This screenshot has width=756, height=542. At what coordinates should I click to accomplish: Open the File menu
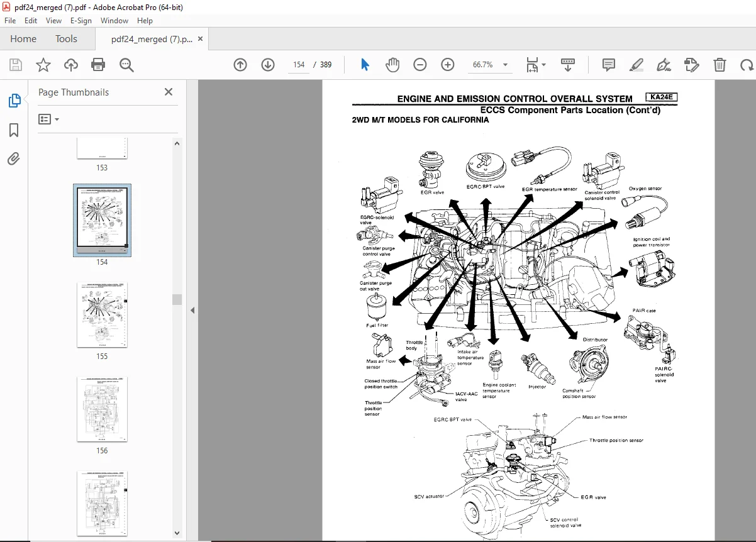10,20
